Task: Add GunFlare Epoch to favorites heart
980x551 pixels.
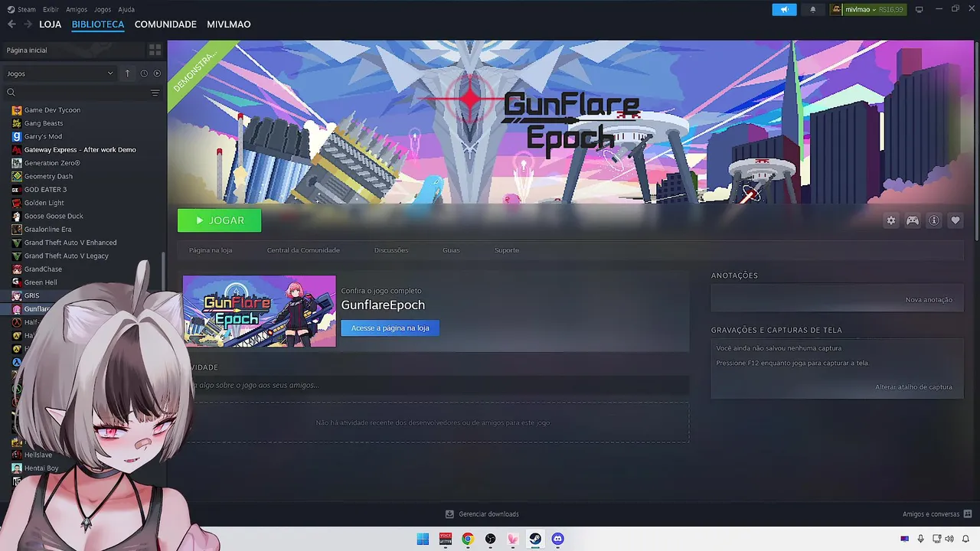Action: pos(955,220)
